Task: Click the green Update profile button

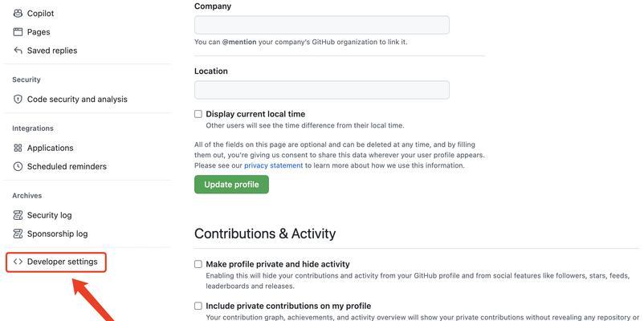Action: 231,185
